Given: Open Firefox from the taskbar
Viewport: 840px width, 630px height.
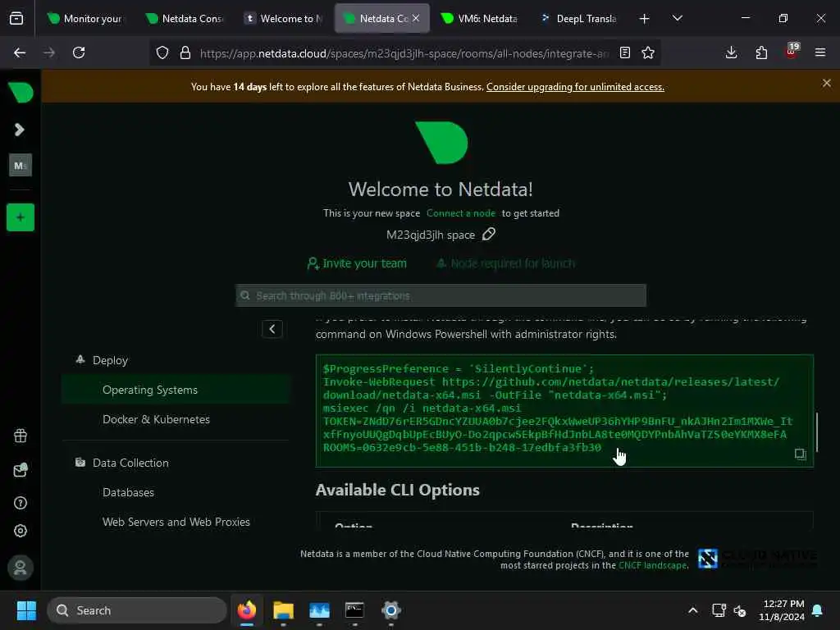Looking at the screenshot, I should tap(247, 610).
